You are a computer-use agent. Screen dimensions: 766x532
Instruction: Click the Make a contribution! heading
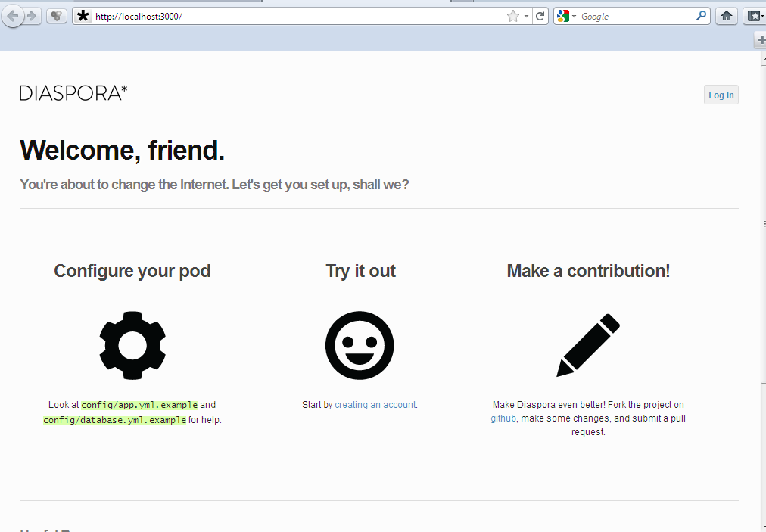pyautogui.click(x=588, y=271)
